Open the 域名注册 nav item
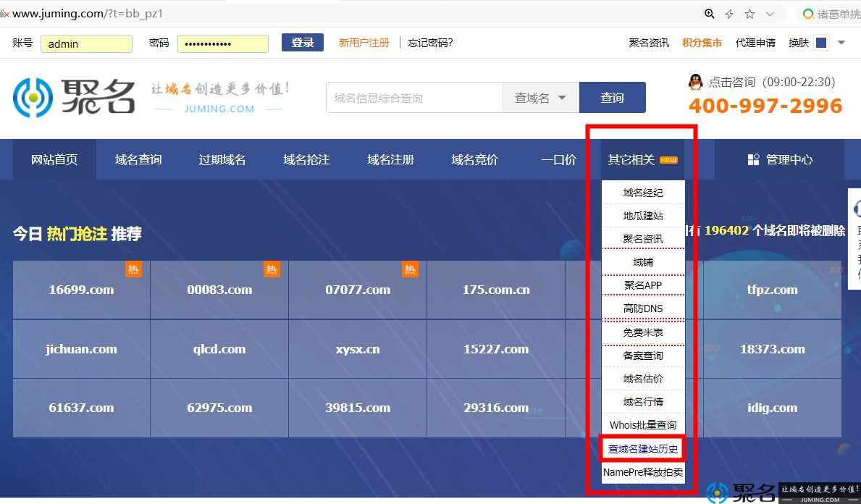The image size is (861, 504). coord(390,160)
